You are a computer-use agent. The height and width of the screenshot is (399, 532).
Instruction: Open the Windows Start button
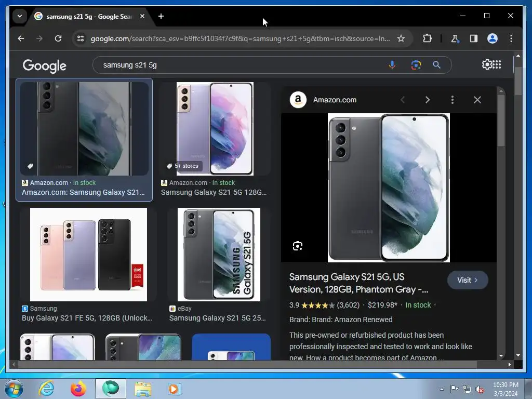click(14, 389)
